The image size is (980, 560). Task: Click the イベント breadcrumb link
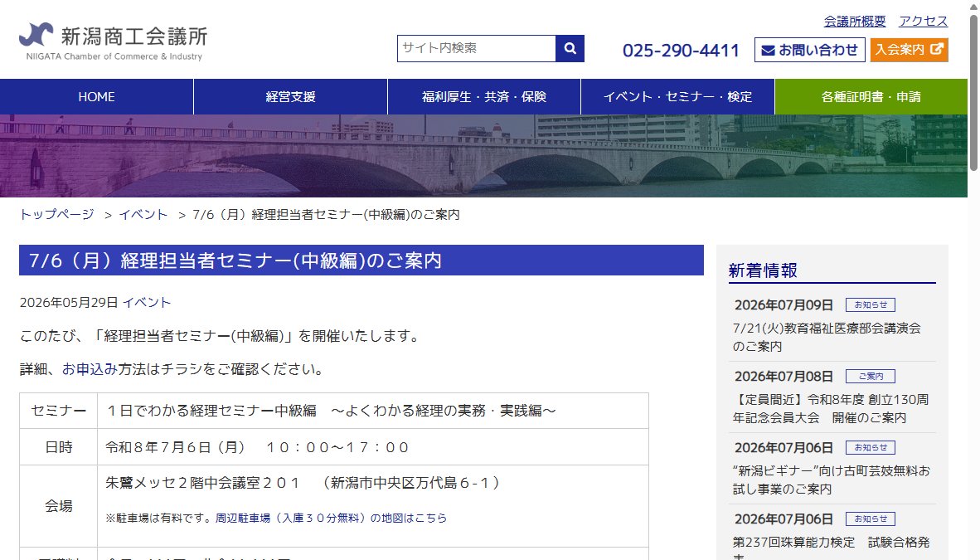tap(143, 215)
